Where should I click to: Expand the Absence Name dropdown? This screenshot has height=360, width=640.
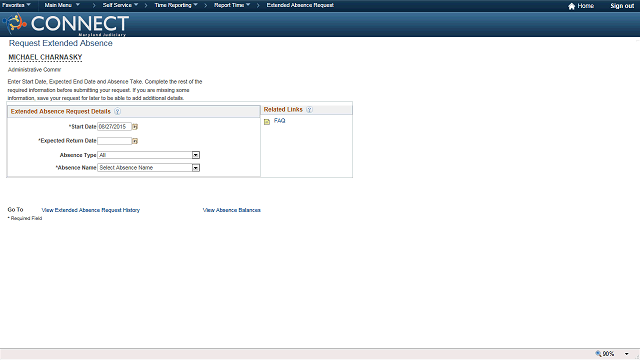(196, 168)
